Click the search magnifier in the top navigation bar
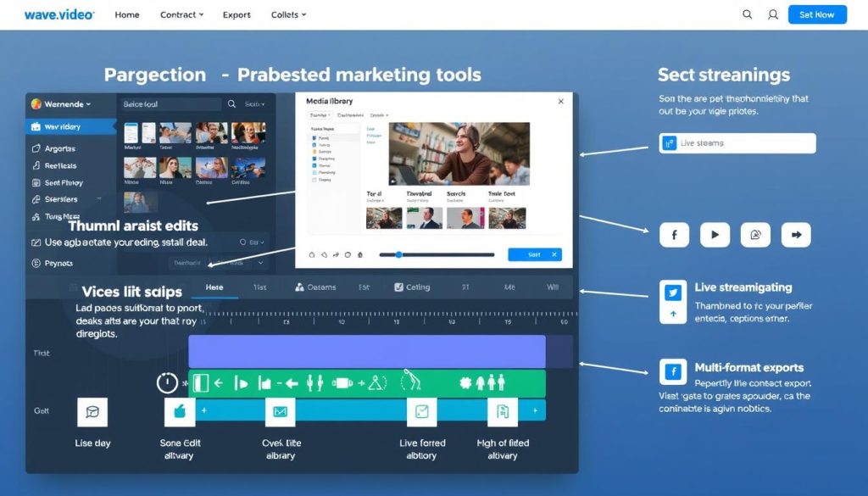The width and height of the screenshot is (868, 496). pos(747,14)
